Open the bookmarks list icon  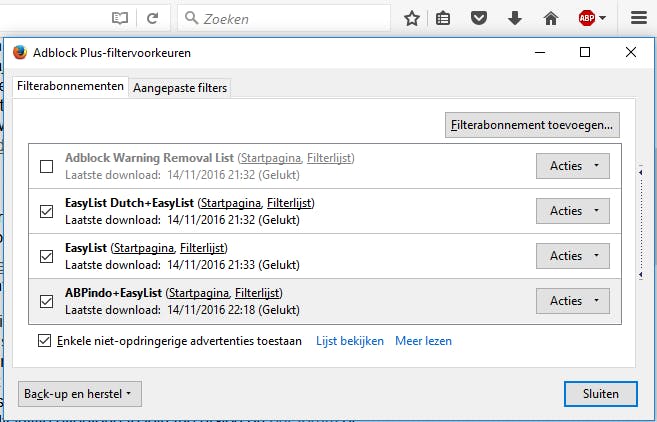[444, 18]
